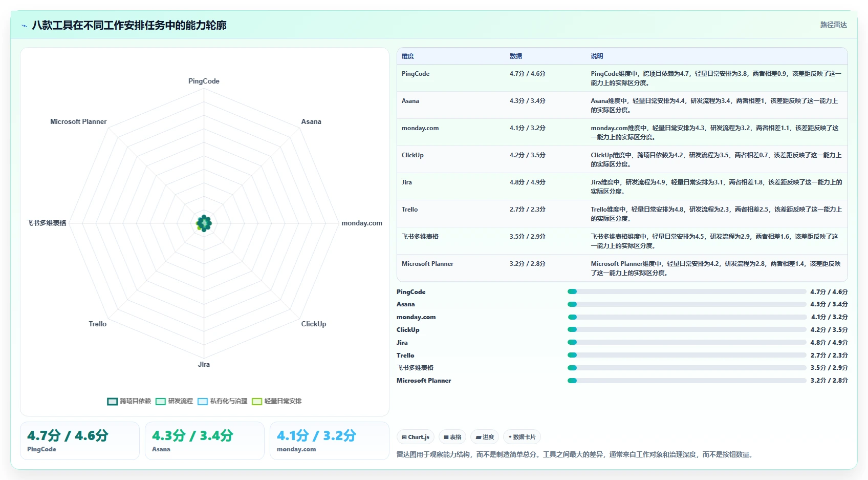Click the PingCode axis label on radar
Viewport: 868px width, 480px height.
pos(204,81)
